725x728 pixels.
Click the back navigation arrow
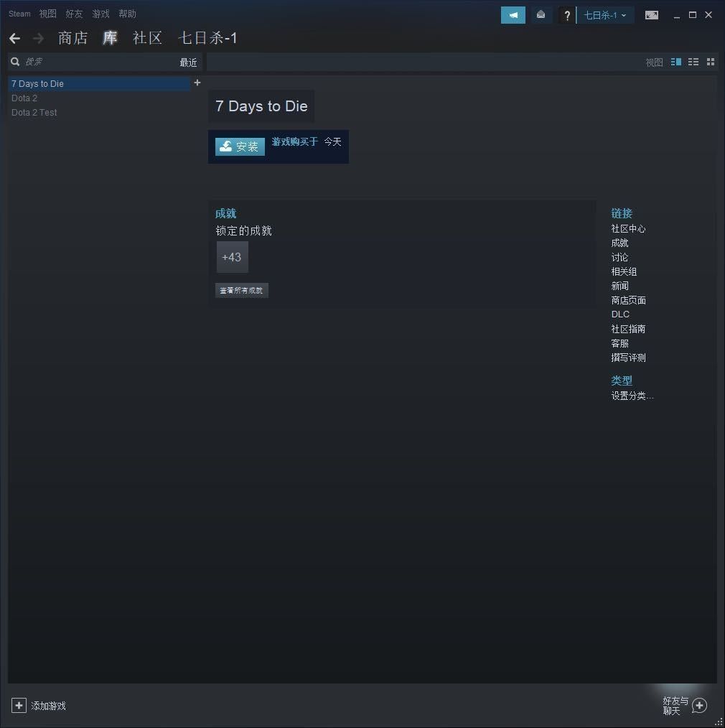[14, 38]
